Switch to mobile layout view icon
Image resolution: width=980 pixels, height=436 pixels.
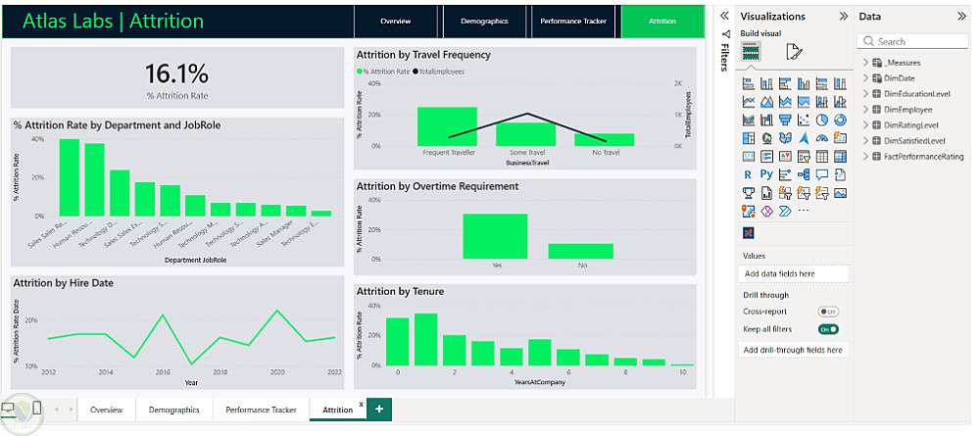pyautogui.click(x=37, y=409)
